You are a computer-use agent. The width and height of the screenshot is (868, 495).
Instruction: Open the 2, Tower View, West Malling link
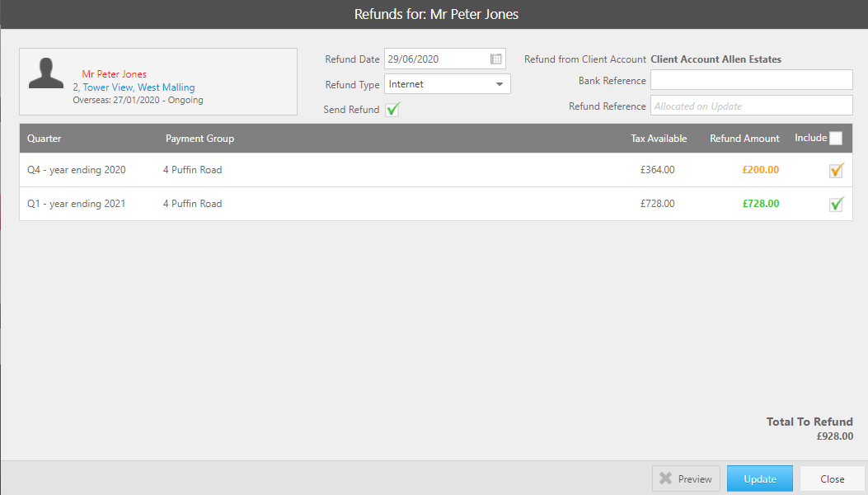tap(134, 87)
